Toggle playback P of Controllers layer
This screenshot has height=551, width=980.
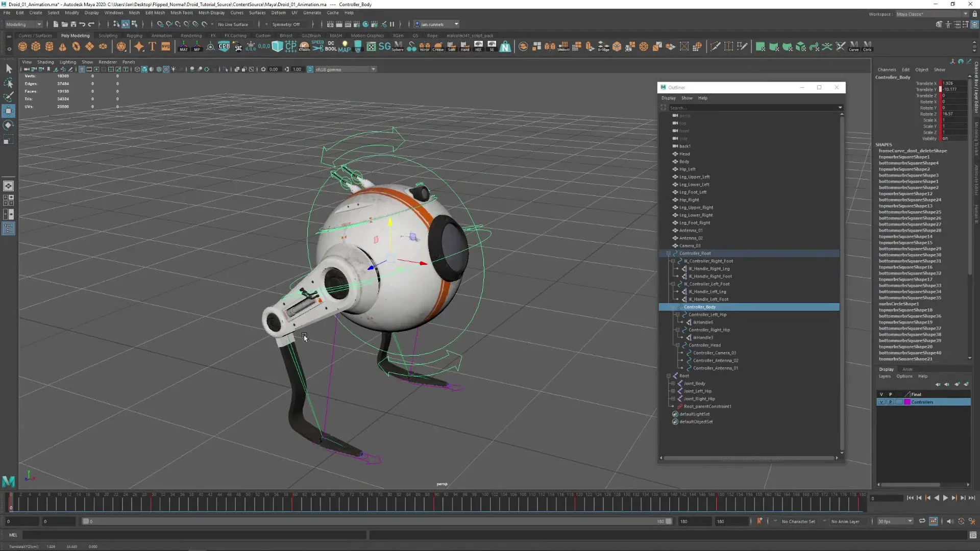pos(890,402)
